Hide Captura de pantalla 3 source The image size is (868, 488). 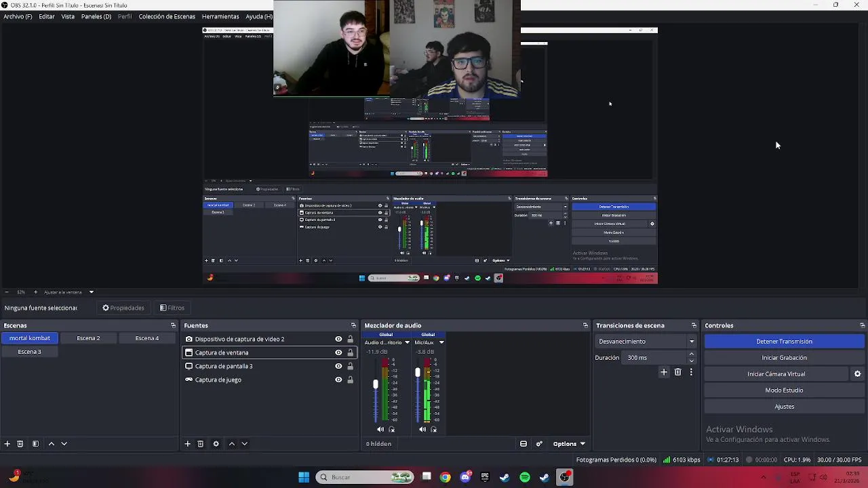(338, 366)
